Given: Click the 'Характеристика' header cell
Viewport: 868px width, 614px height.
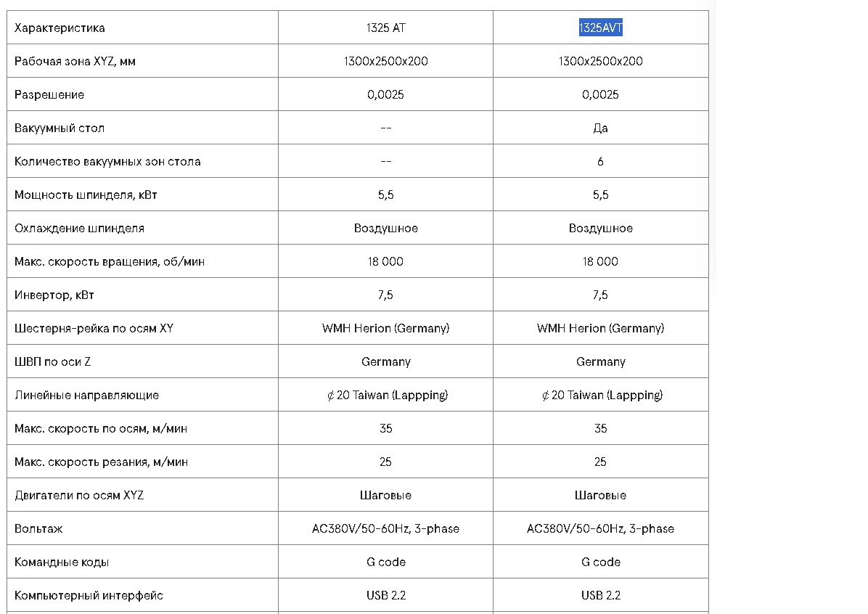Looking at the screenshot, I should [60, 28].
